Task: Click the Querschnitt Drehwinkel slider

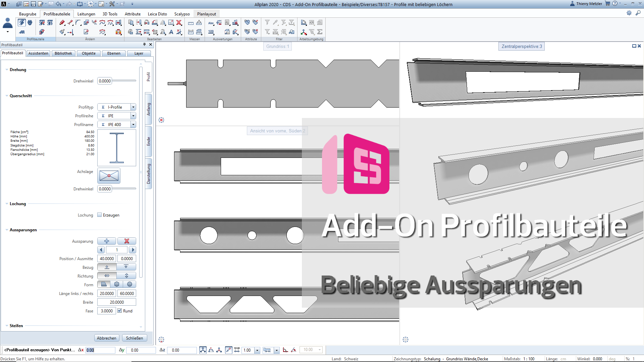Action: (124, 189)
